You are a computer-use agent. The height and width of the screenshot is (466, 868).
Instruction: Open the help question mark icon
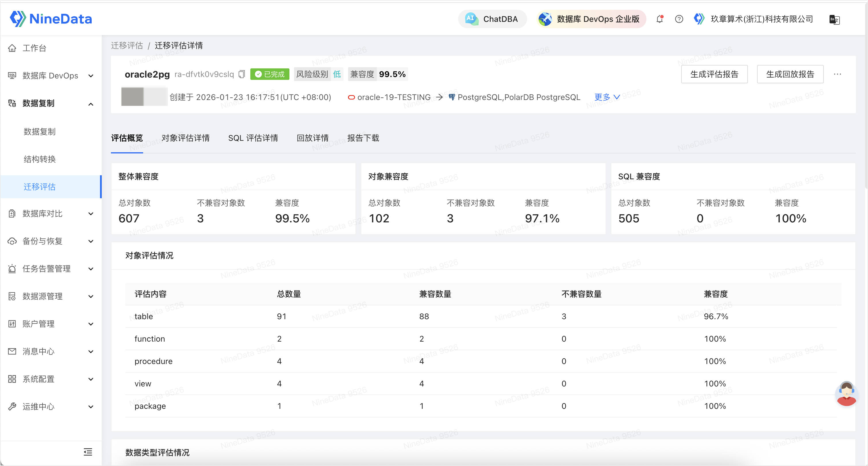(679, 19)
